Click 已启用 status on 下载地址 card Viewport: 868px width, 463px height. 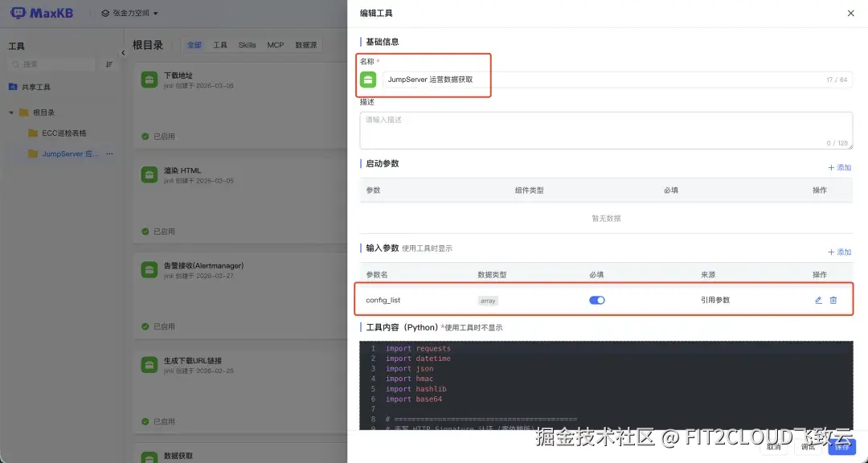coord(158,136)
